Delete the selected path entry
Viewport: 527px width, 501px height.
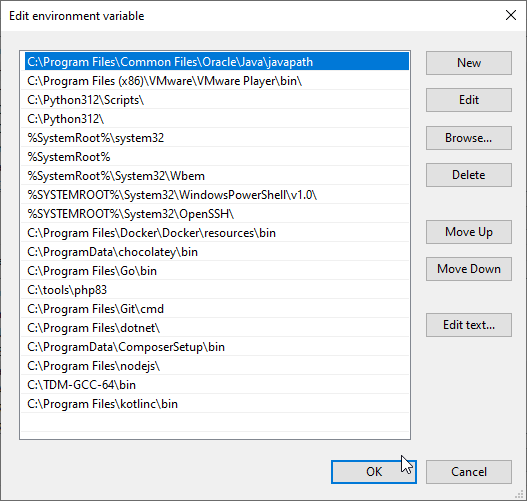point(469,175)
